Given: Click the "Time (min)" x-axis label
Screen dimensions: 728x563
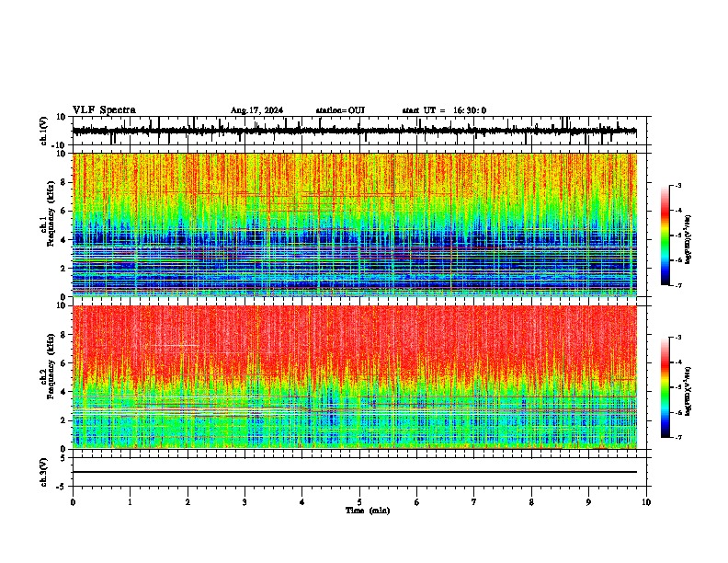Looking at the screenshot, I should [368, 511].
